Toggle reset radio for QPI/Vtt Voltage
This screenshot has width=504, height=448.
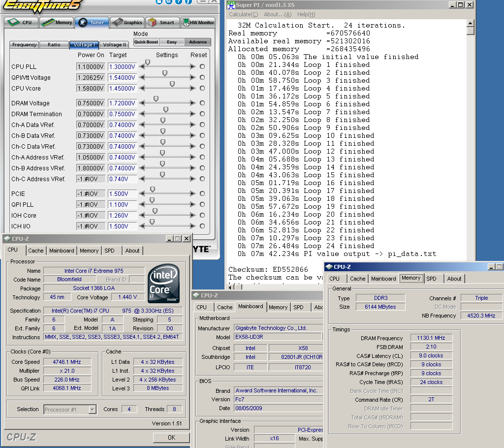tap(202, 77)
